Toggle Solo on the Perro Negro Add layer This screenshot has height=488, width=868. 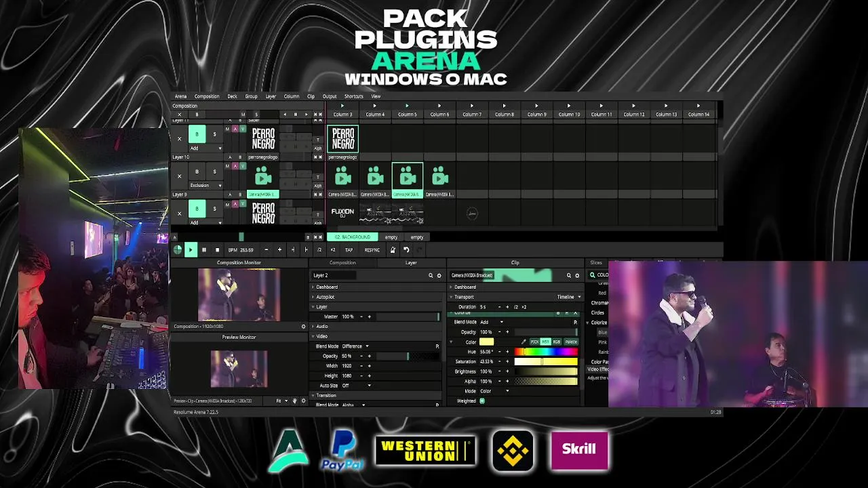[x=214, y=134]
